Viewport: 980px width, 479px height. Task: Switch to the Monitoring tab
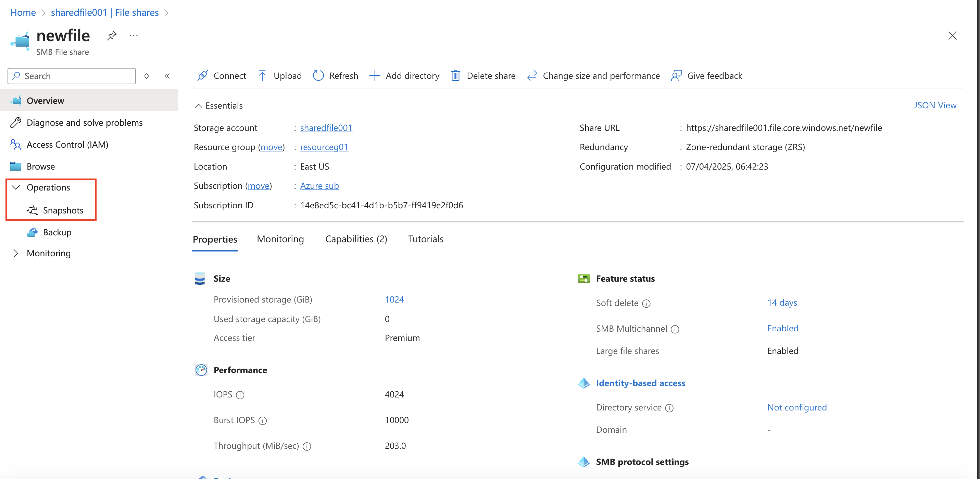280,239
